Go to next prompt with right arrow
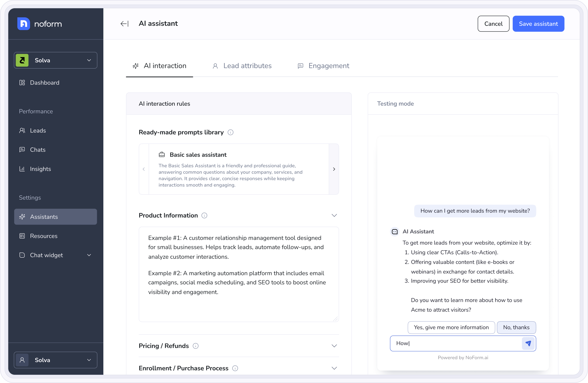 point(334,169)
